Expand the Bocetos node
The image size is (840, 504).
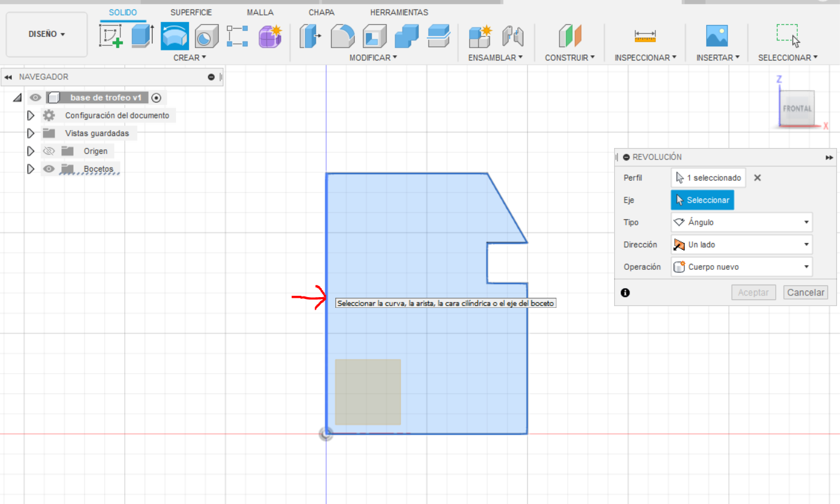[31, 169]
